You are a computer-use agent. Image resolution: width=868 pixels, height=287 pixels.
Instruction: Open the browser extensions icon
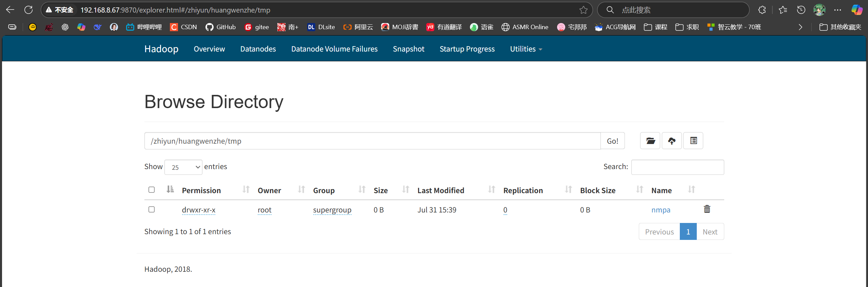[762, 10]
